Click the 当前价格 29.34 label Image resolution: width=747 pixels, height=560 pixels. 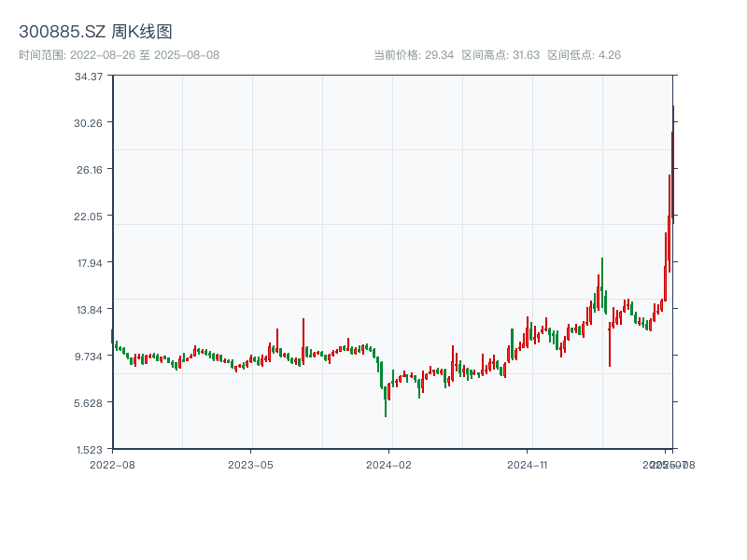(414, 55)
